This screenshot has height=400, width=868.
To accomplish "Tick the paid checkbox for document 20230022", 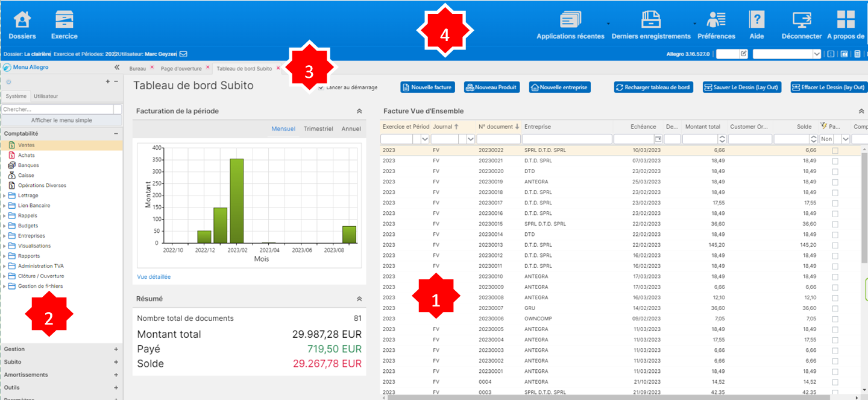I will point(835,150).
